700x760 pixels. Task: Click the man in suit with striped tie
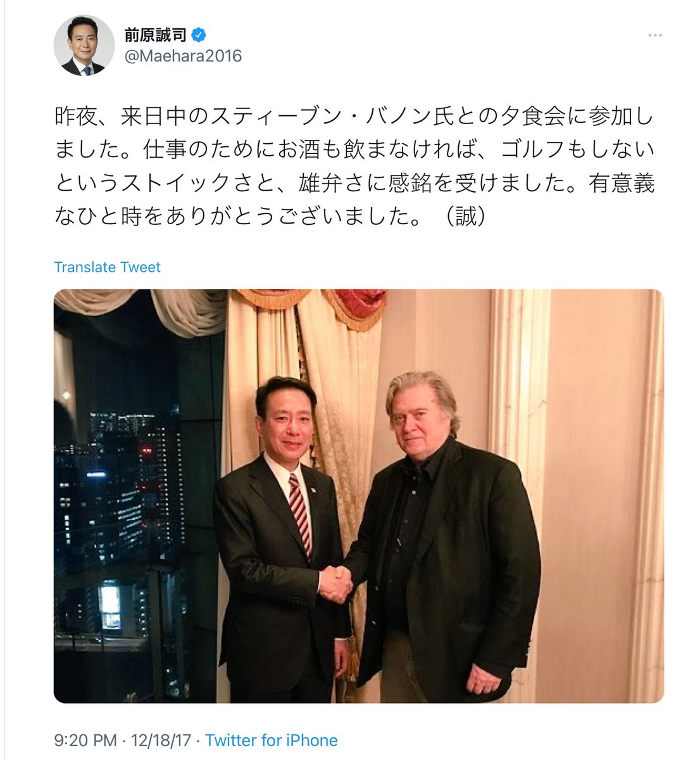(x=282, y=538)
